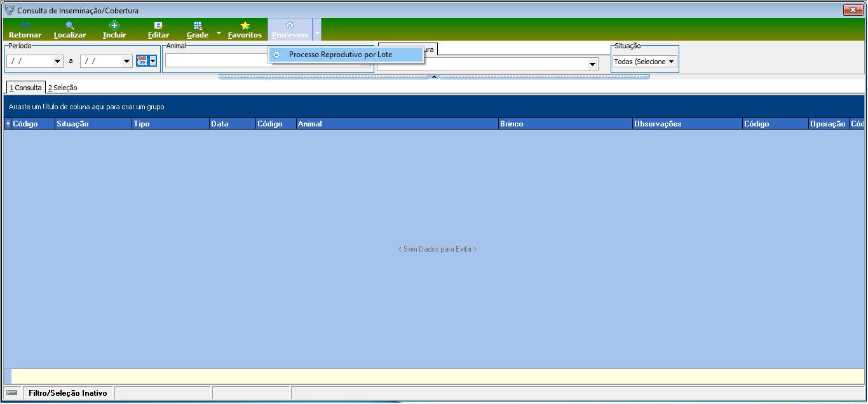Click the calendar period picker icon
The height and width of the screenshot is (404, 868).
tap(142, 61)
